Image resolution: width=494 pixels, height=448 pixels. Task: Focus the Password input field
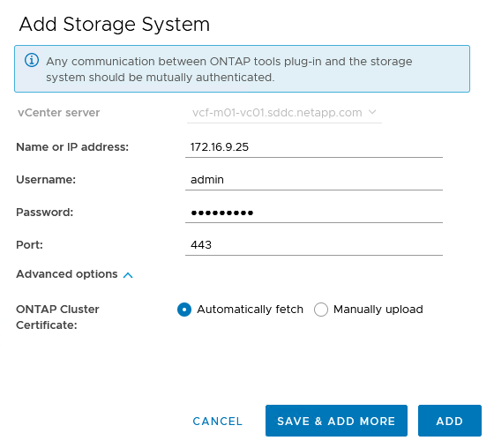tap(314, 213)
